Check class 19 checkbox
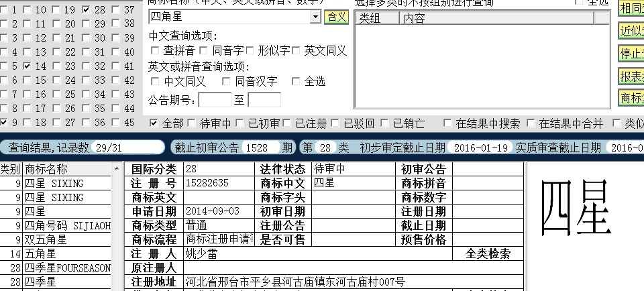Screen dimensions: 644x291 (x=56, y=9)
